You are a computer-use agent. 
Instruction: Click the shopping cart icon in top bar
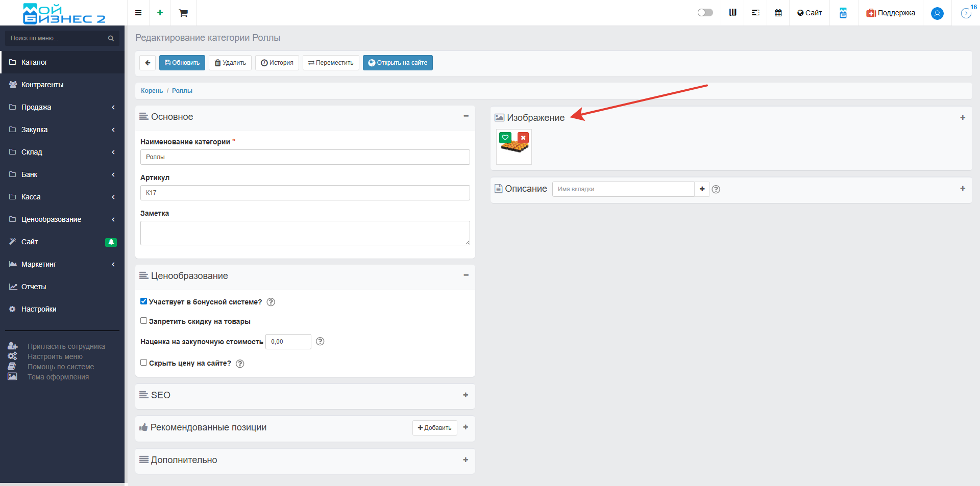[x=183, y=13]
